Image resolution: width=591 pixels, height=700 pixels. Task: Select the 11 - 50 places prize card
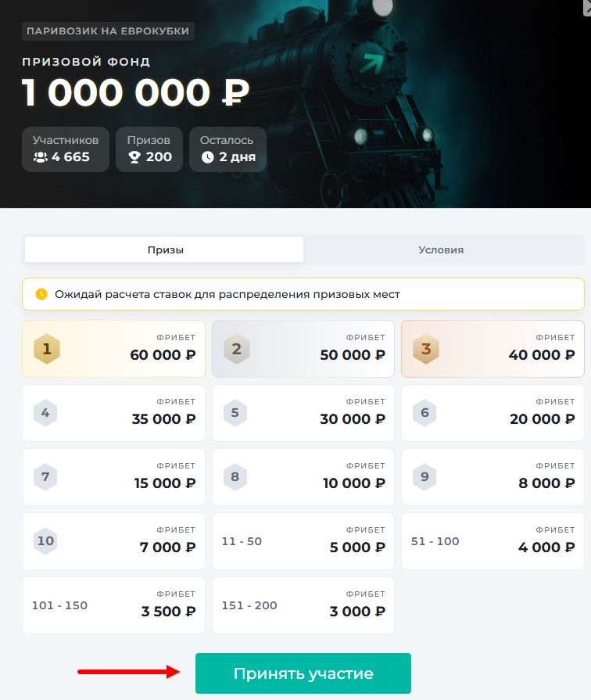coord(303,541)
